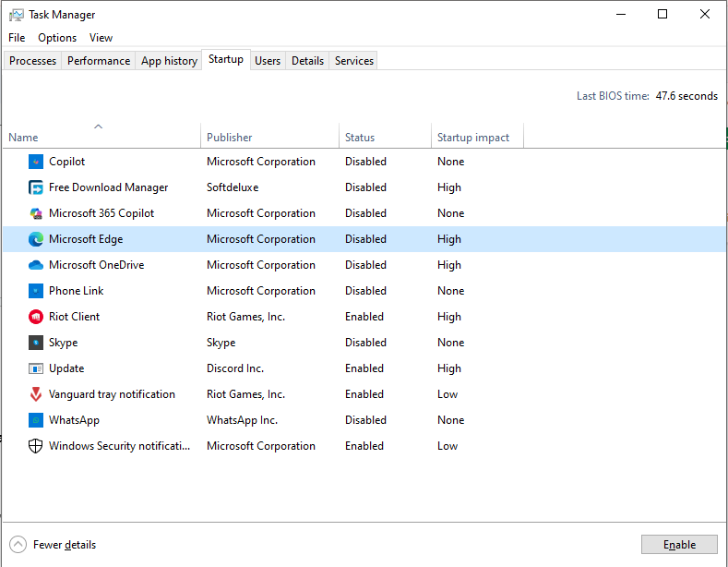
Task: Click Skype's Disabled status cell
Action: pos(366,343)
